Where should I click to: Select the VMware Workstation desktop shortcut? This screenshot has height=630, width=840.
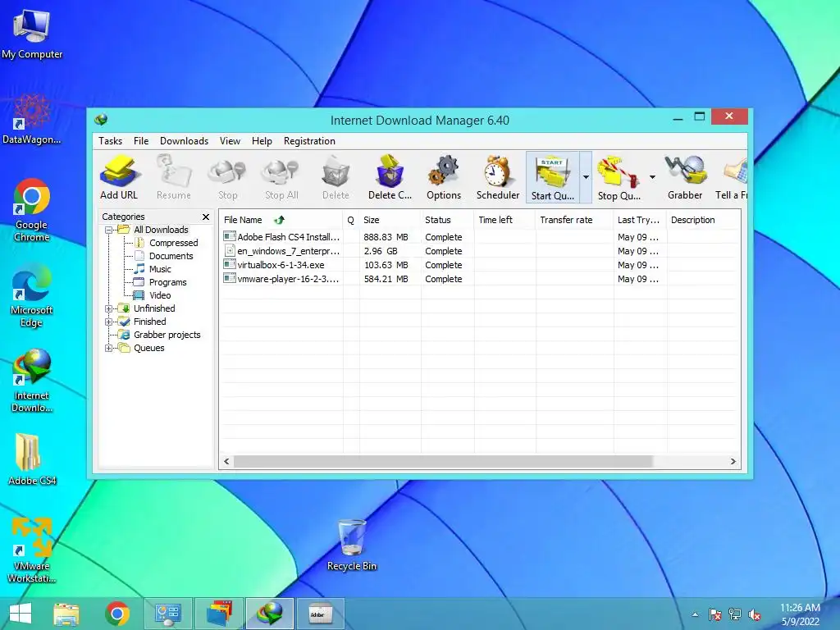pos(32,550)
